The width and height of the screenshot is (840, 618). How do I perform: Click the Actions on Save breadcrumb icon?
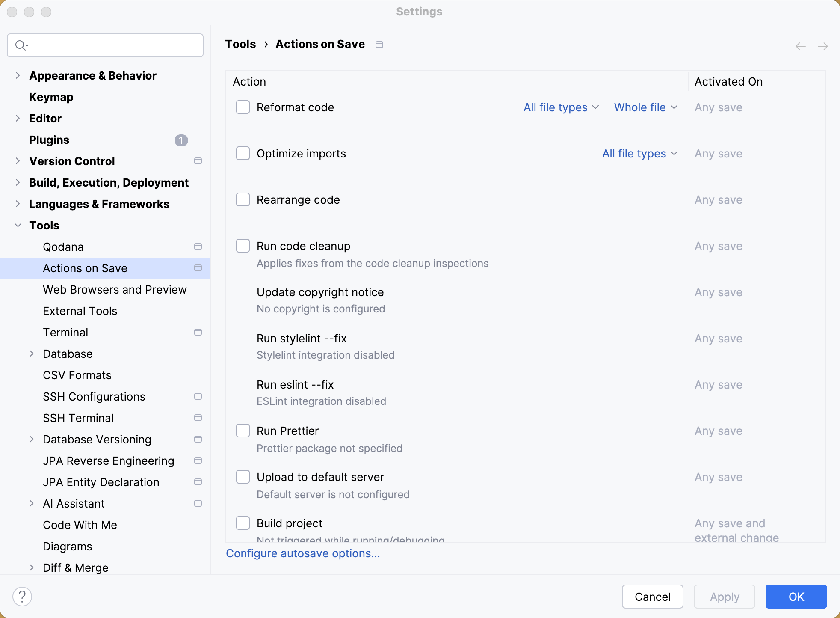[379, 44]
